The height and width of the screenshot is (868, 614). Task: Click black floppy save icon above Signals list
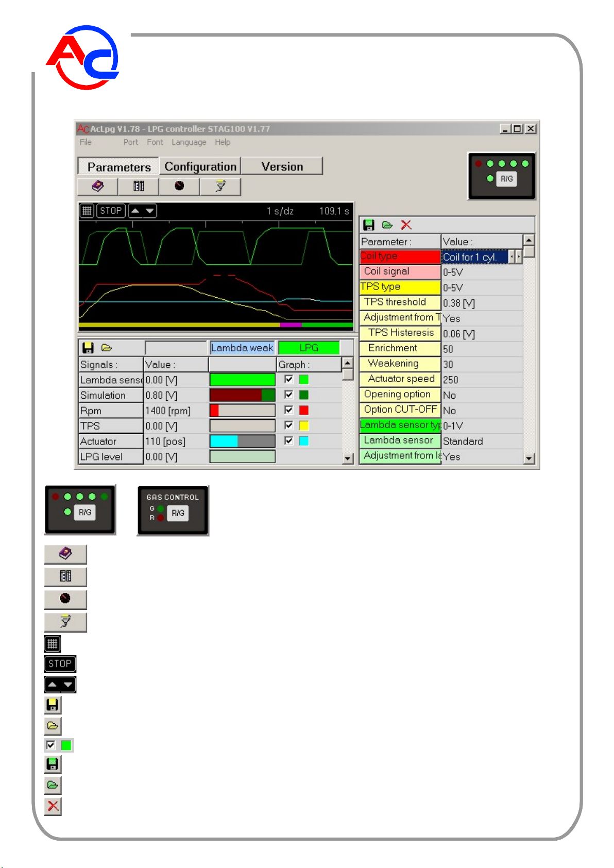pyautogui.click(x=88, y=348)
